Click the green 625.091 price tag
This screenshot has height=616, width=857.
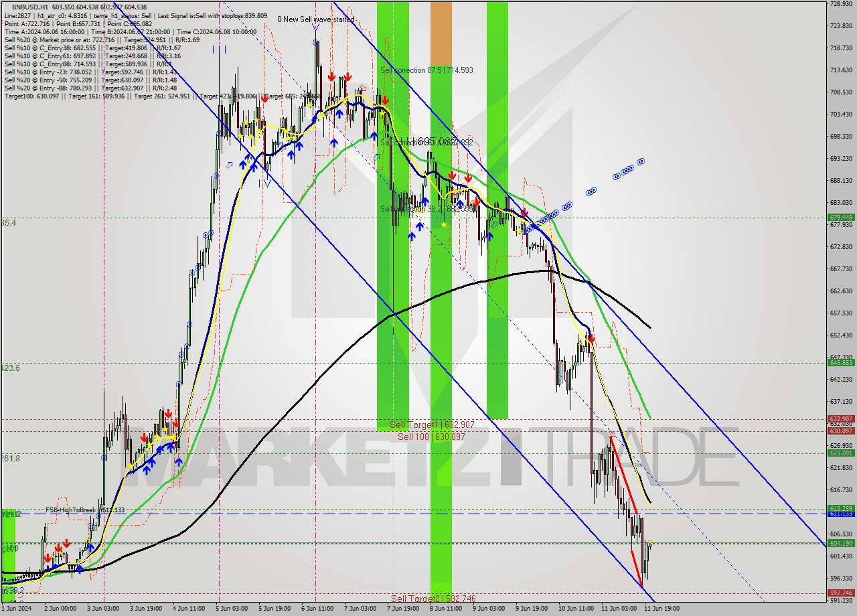(x=841, y=453)
